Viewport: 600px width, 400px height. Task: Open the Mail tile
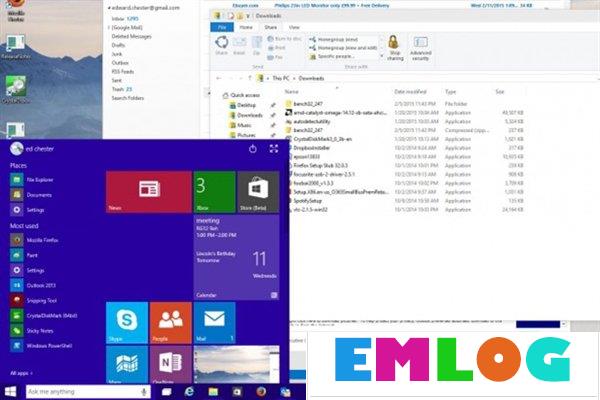pos(214,323)
